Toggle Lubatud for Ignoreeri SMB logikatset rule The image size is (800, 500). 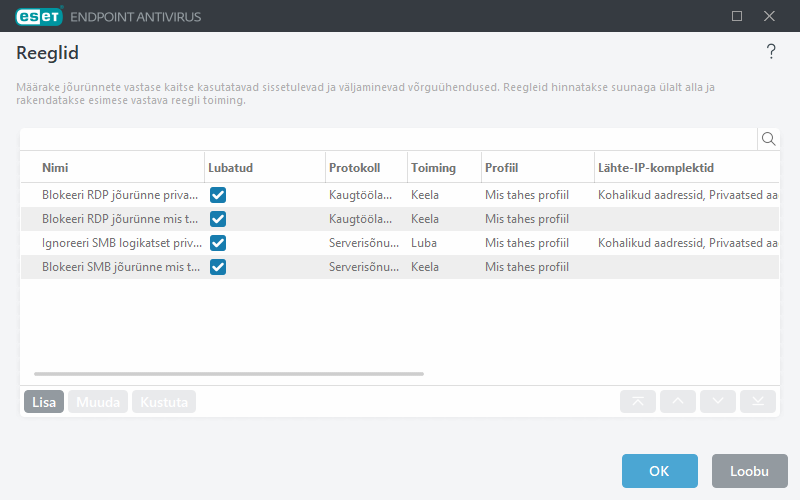coord(218,243)
